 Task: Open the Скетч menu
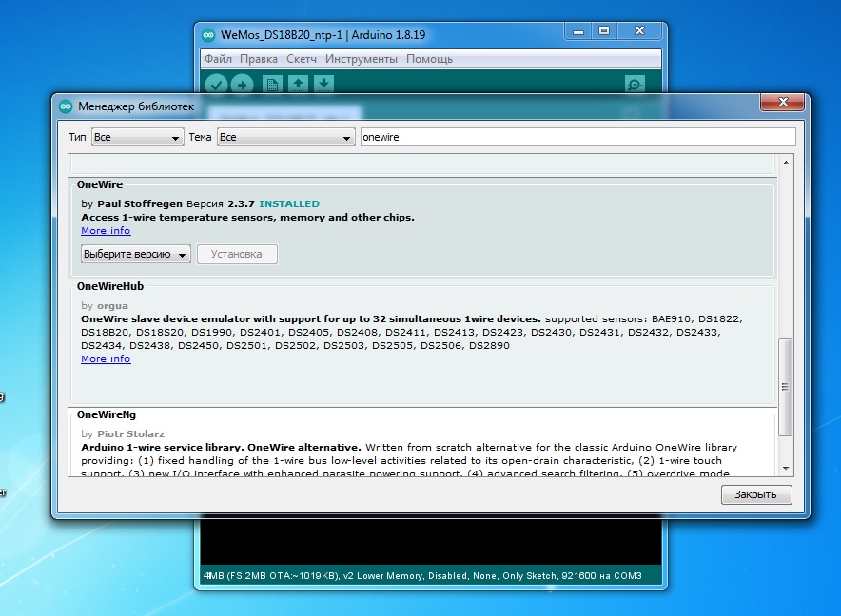302,59
